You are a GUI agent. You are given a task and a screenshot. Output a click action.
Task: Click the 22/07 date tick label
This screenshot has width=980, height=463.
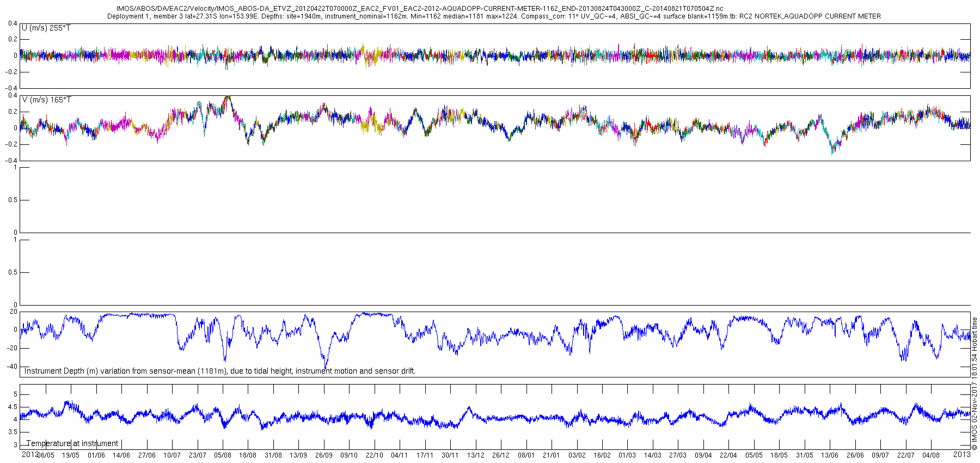point(906,455)
